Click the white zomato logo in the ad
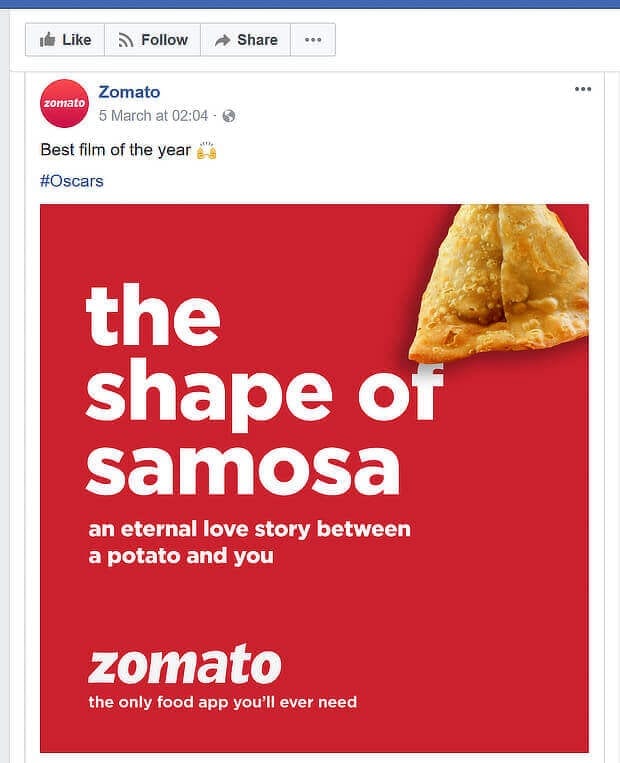The height and width of the screenshot is (763, 620). (184, 666)
